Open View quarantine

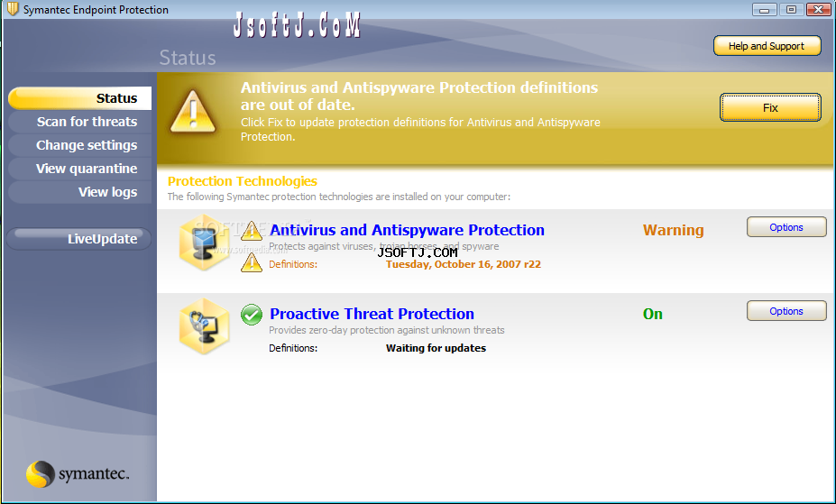tap(80, 169)
